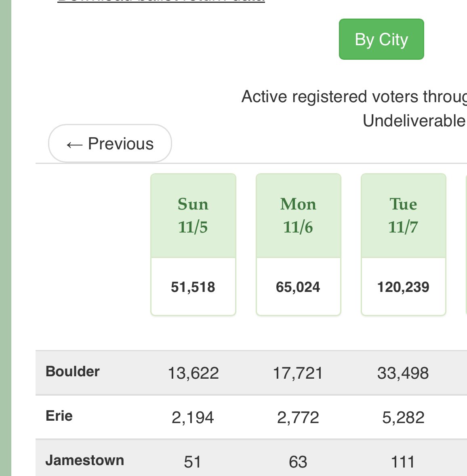Click Erie's 2,194 value

[193, 417]
